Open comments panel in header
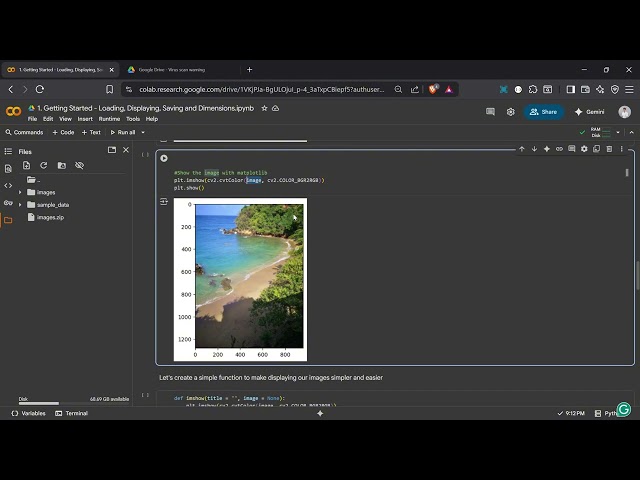 (490, 112)
